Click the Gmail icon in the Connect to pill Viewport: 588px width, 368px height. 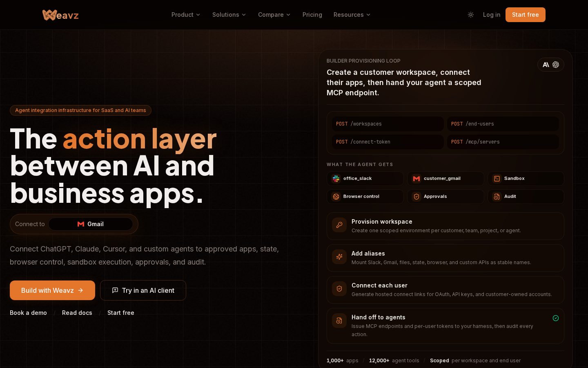[81, 224]
